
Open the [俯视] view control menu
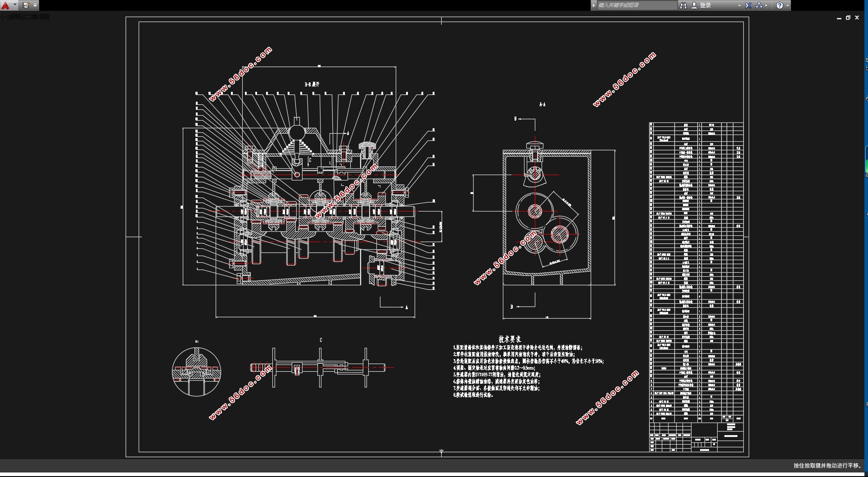click(x=15, y=17)
